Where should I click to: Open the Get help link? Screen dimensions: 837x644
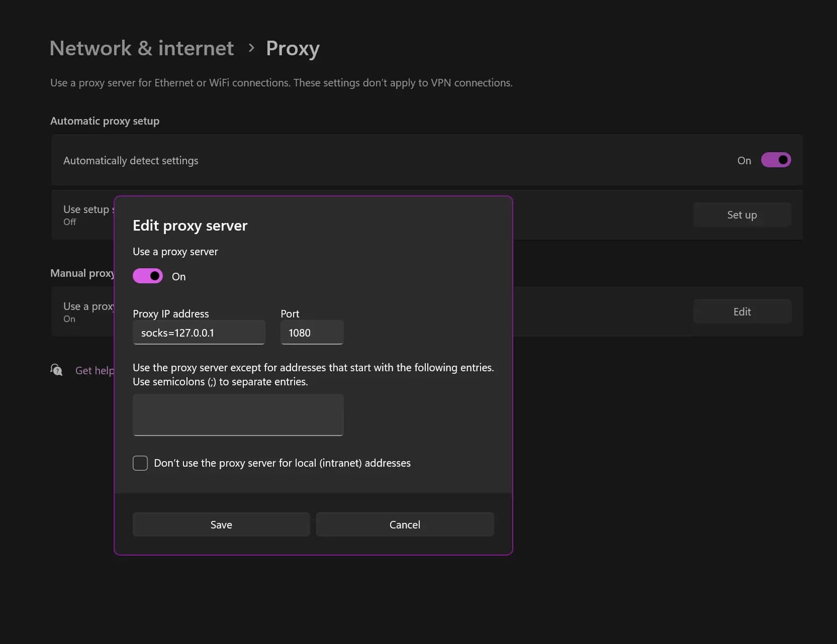[x=95, y=370]
